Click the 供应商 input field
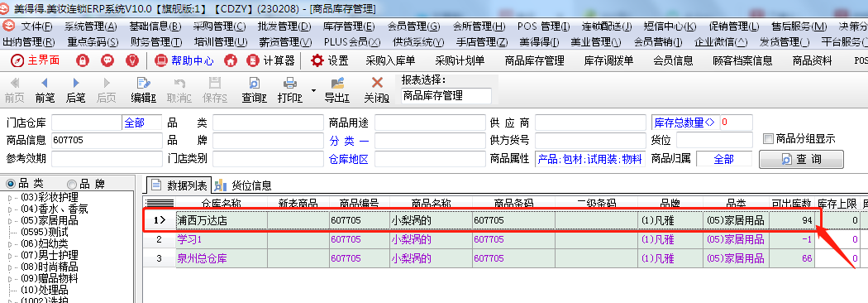The height and width of the screenshot is (303, 868). point(589,123)
